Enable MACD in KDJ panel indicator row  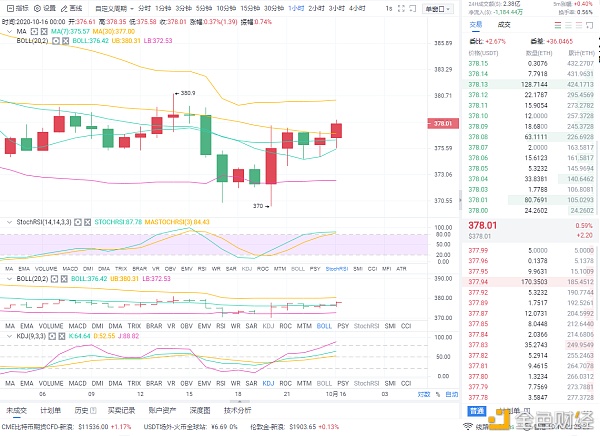(77, 383)
